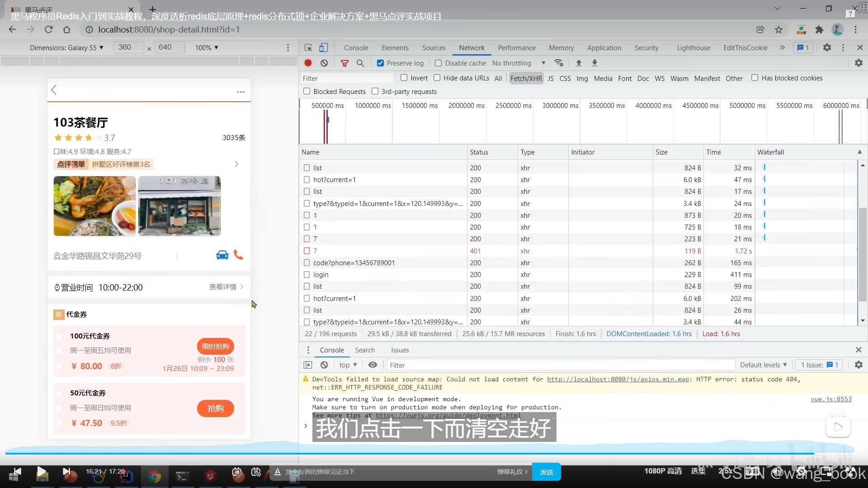
Task: Click the clear network log icon
Action: pyautogui.click(x=324, y=63)
